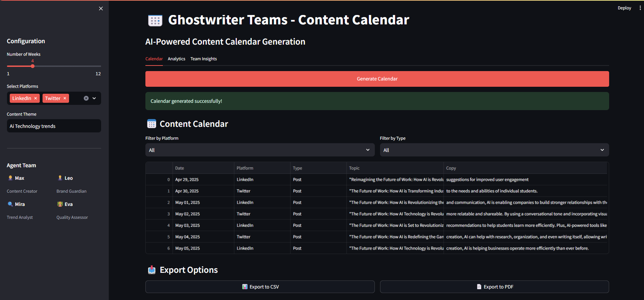This screenshot has width=644, height=300.
Task: Clear all selected platforms
Action: tap(86, 98)
